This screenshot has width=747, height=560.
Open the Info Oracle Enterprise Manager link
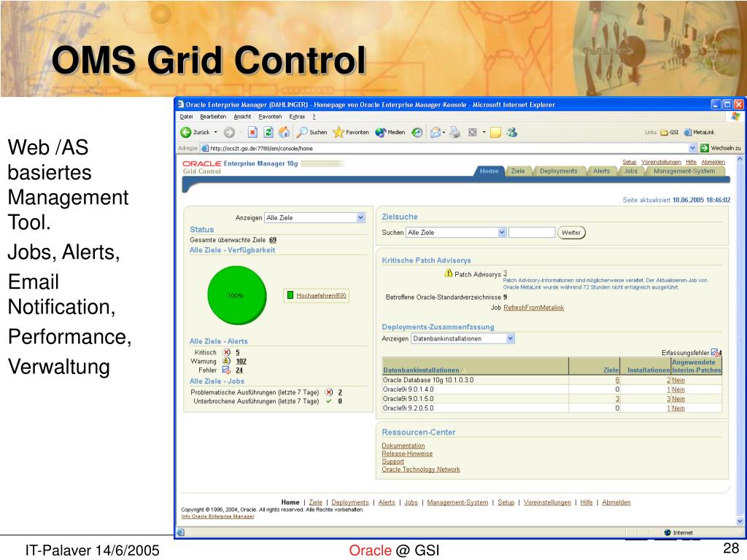pos(217,516)
